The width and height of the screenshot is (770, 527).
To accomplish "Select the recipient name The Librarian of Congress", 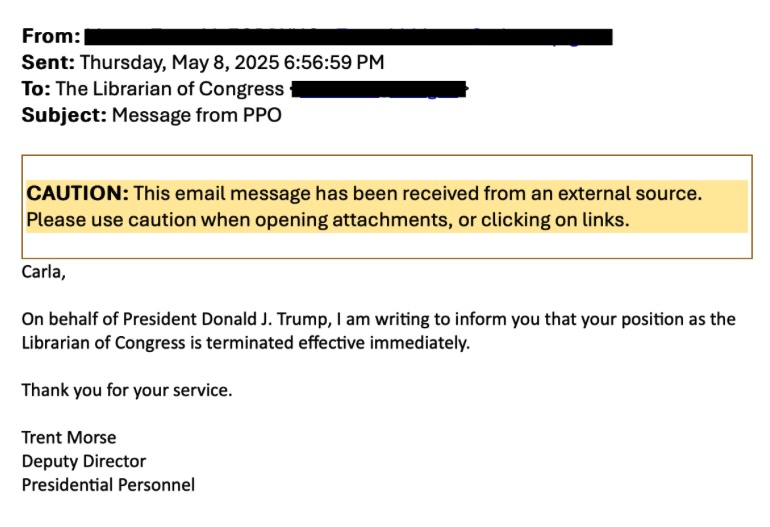I will tap(170, 89).
